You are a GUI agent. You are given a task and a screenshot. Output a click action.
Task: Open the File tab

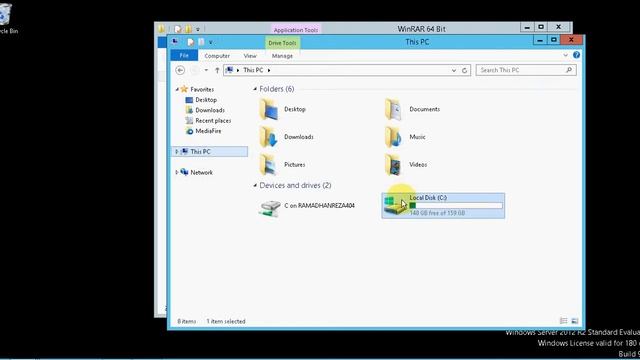184,56
